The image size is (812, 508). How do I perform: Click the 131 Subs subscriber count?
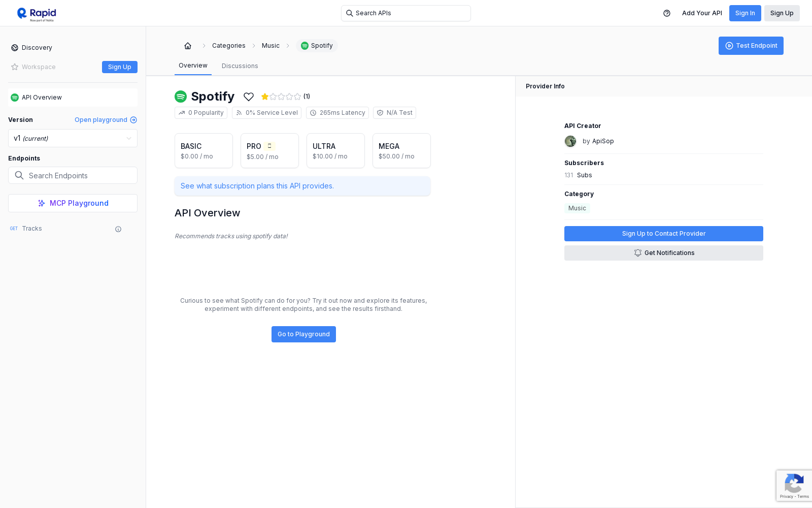tap(578, 175)
